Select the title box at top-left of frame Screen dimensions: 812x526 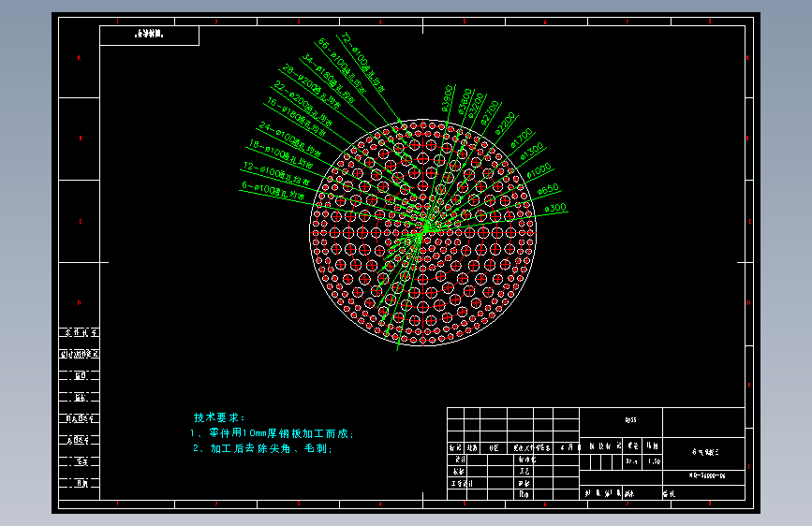pyautogui.click(x=149, y=35)
